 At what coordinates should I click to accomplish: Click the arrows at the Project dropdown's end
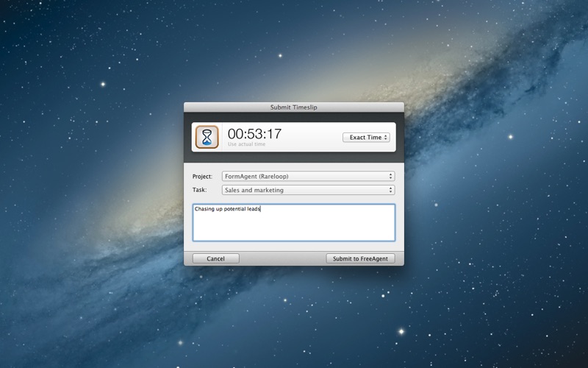point(390,177)
